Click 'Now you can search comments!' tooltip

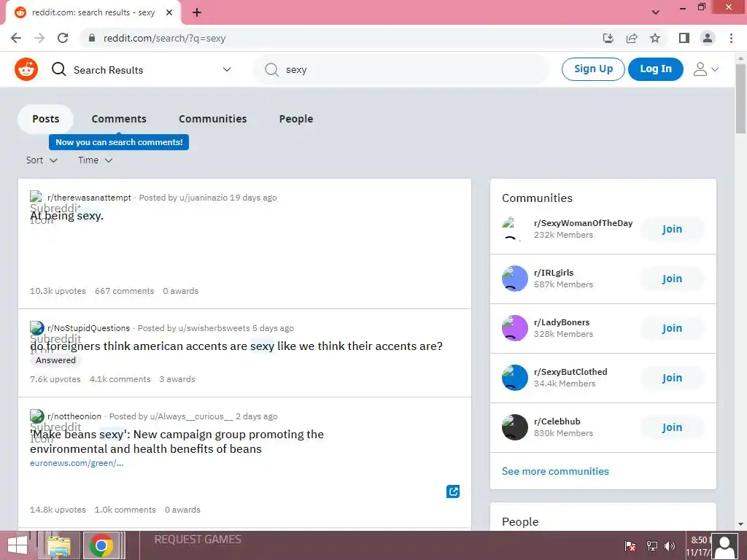(x=119, y=142)
